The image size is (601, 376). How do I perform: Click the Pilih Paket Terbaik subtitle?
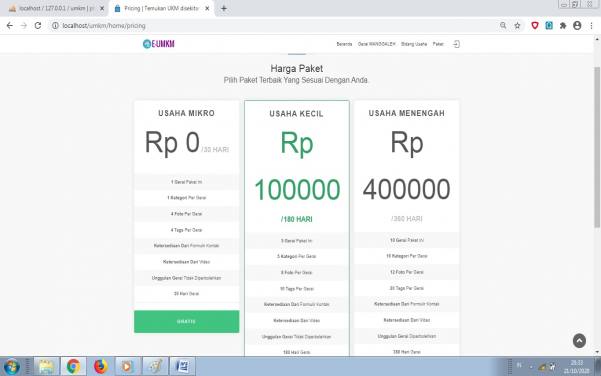296,80
